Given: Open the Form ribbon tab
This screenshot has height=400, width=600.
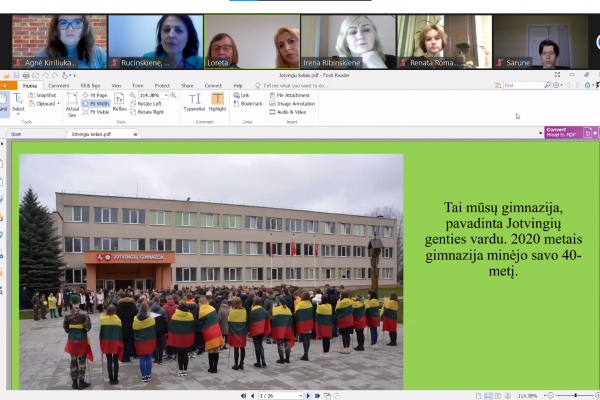Looking at the screenshot, I should [138, 86].
